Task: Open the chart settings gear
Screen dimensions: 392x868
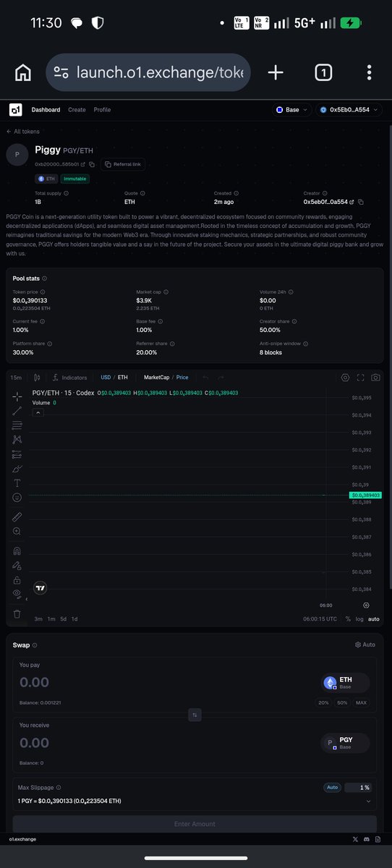Action: (x=345, y=378)
